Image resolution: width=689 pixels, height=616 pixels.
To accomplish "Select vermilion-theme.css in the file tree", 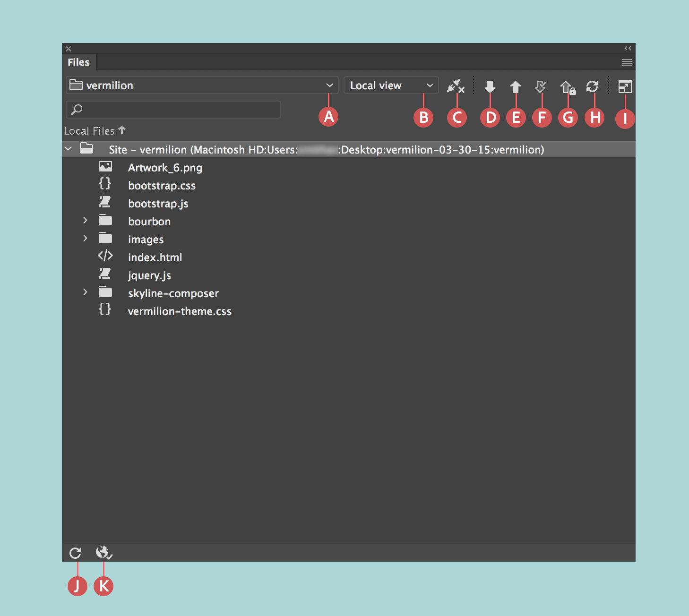I will (x=180, y=311).
